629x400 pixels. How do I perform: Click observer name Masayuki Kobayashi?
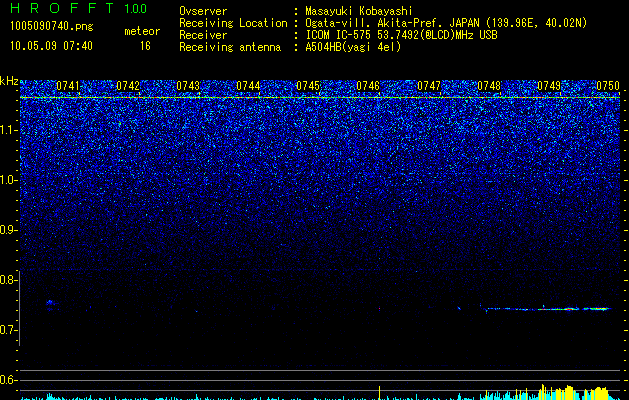pos(358,11)
